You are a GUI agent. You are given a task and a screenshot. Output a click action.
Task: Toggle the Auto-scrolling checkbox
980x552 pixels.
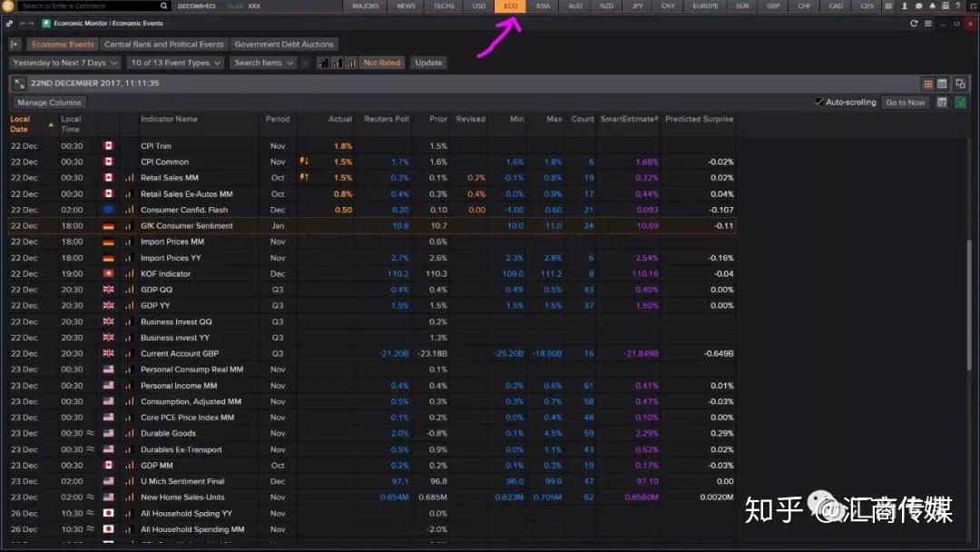coord(819,102)
